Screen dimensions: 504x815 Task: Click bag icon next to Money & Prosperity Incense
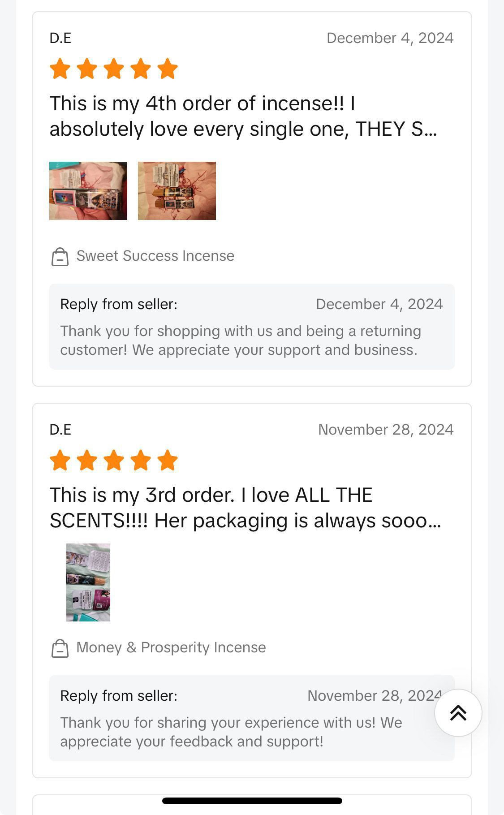[60, 648]
